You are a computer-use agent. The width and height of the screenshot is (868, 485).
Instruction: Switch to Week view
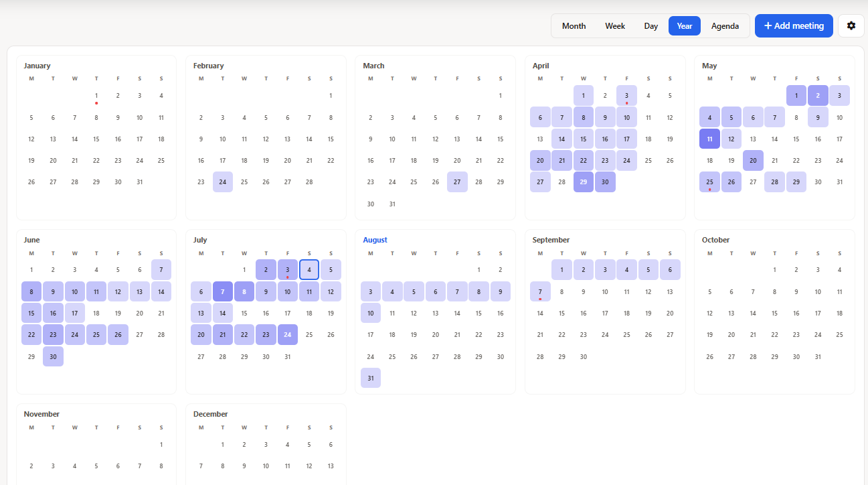coord(615,25)
